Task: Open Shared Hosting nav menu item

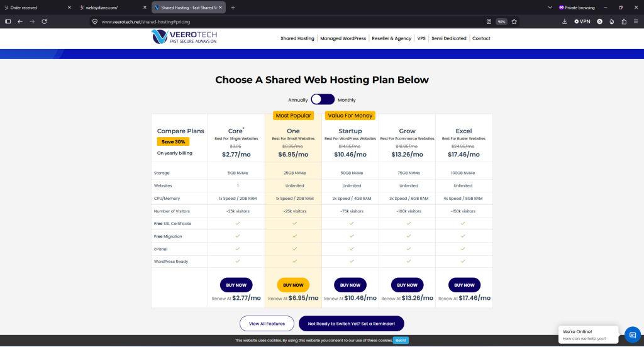Action: (297, 38)
